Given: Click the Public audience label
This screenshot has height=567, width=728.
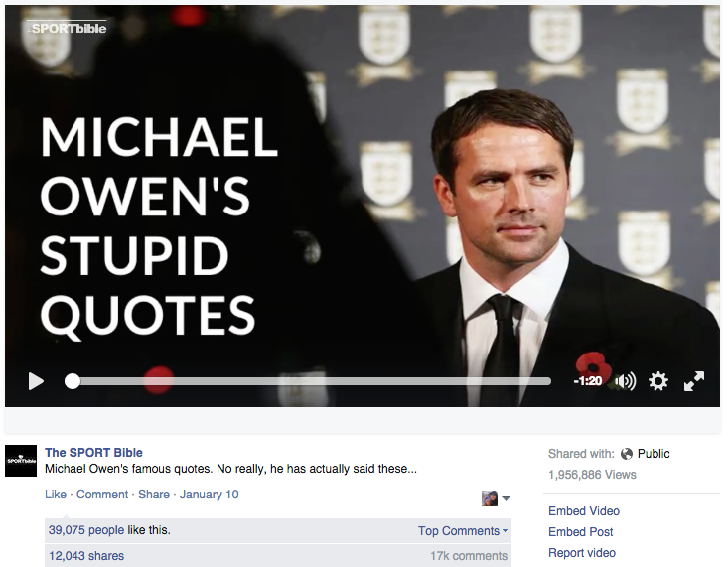Looking at the screenshot, I should (x=654, y=454).
